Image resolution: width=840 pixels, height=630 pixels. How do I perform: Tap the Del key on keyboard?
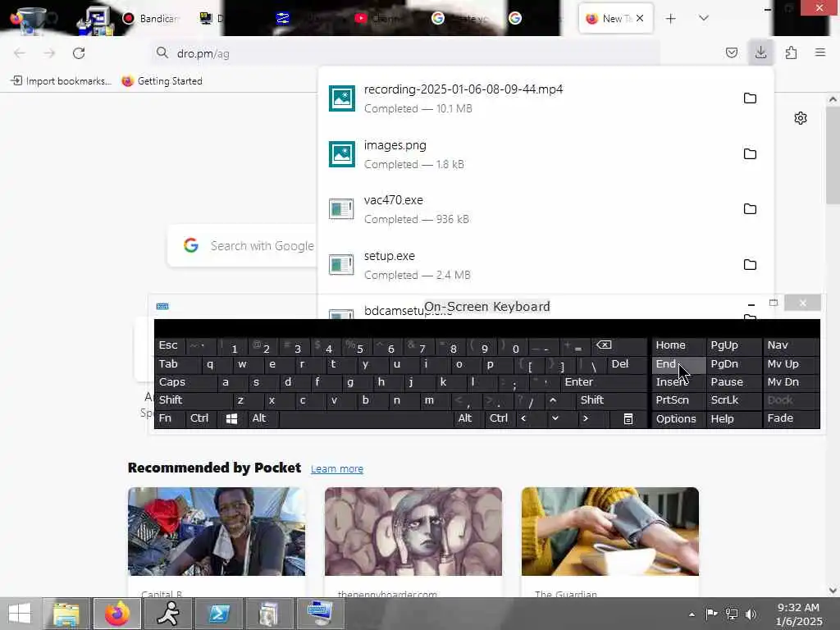coord(628,364)
